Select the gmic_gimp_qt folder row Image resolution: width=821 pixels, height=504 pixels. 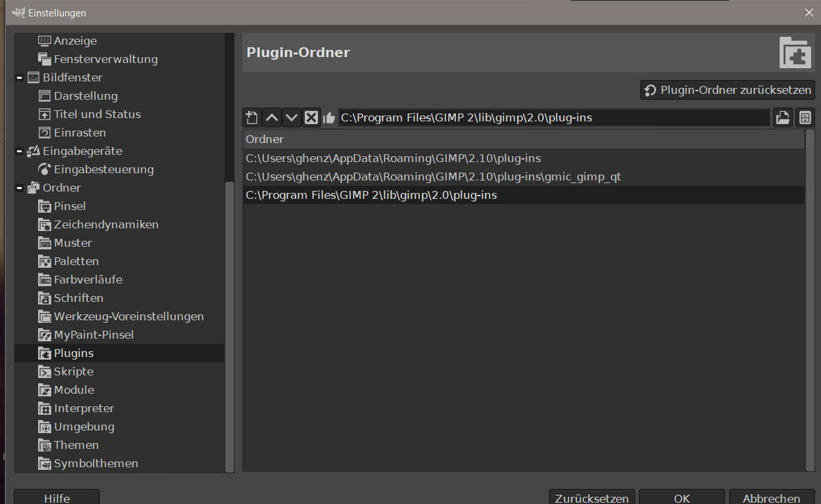tap(523, 177)
